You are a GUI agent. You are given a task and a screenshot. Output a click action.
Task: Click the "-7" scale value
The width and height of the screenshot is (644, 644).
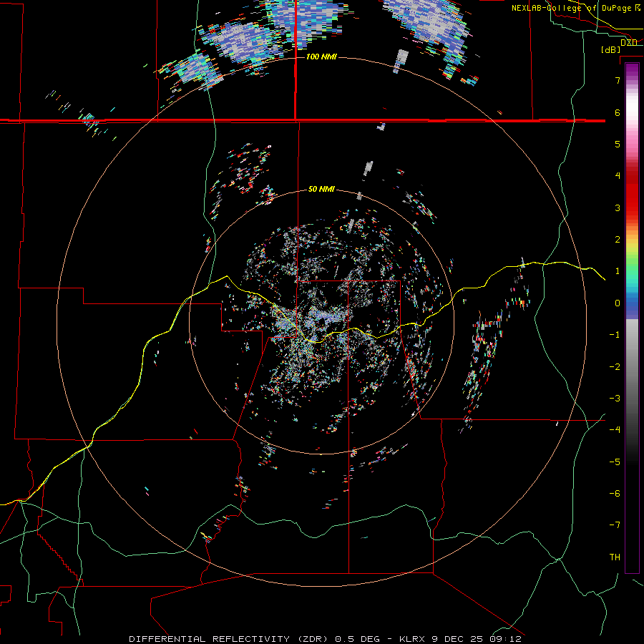(615, 525)
